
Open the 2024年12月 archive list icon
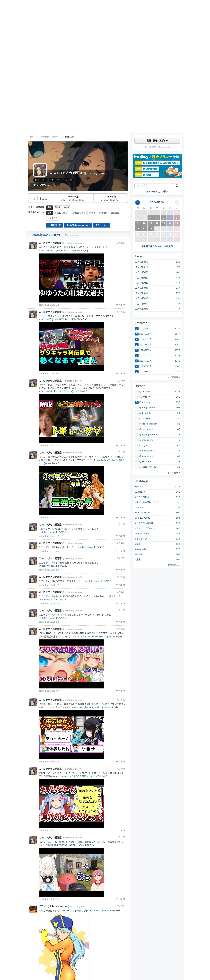[136, 329]
